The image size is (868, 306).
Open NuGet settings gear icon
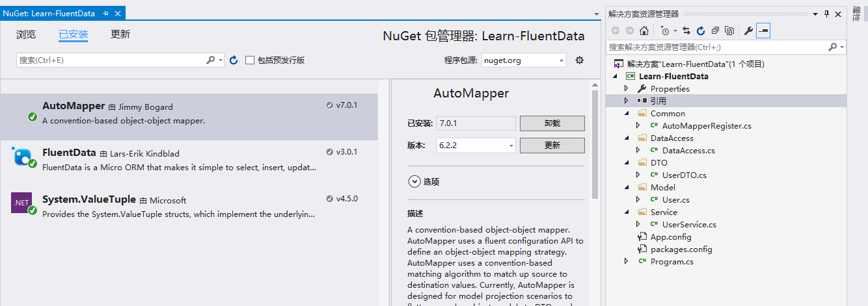click(580, 60)
